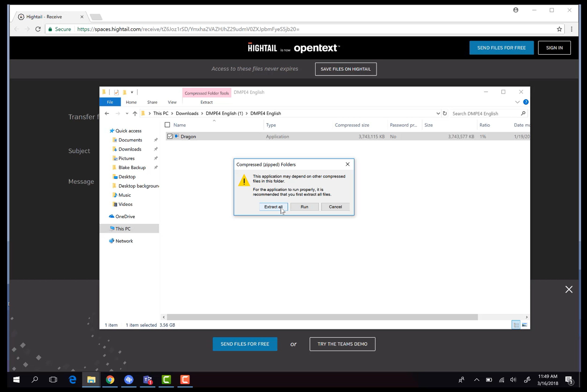Open Quick Access Toolbar customize dropdown
Screen dimensions: 587x392
click(132, 92)
